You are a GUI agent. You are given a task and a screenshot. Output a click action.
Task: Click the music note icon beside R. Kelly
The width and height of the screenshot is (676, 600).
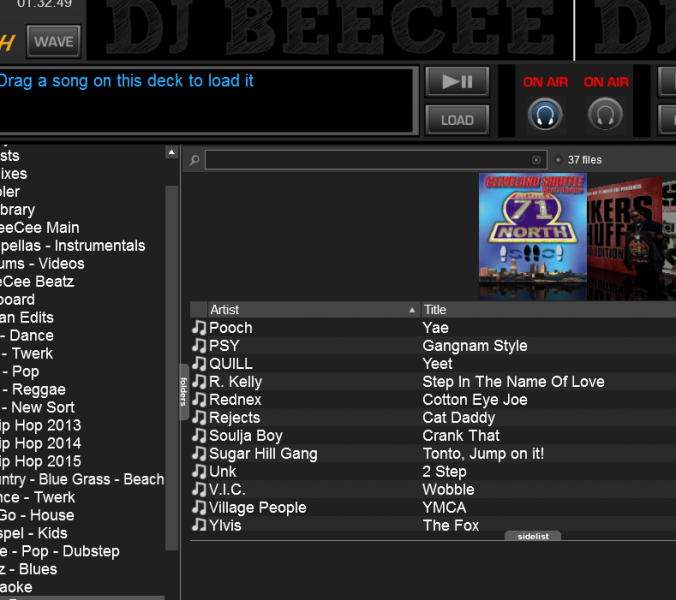pos(199,381)
